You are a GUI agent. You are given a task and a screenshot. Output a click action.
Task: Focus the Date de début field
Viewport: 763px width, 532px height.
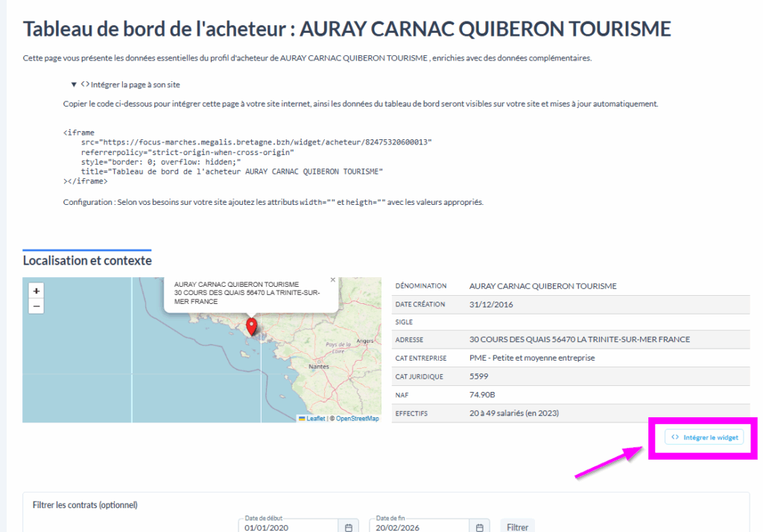coord(287,527)
